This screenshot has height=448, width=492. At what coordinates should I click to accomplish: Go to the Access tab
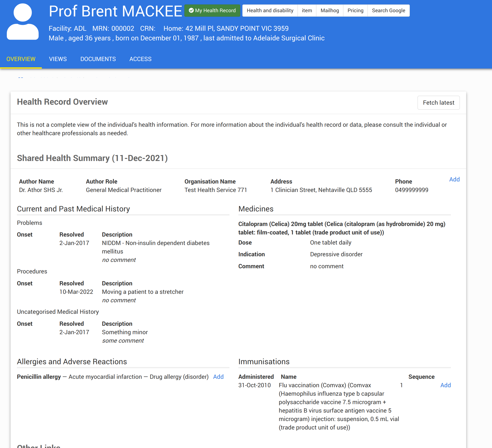(140, 59)
